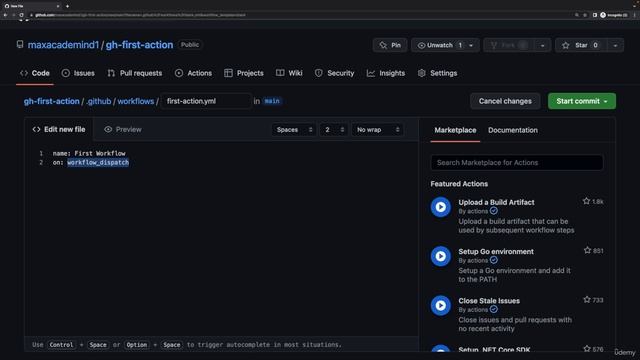The image size is (640, 360).
Task: Click the Wiki book icon
Action: tap(280, 73)
